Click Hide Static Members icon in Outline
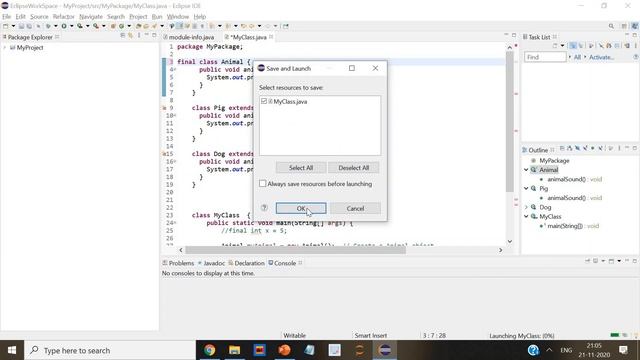The width and height of the screenshot is (640, 360). click(x=585, y=149)
